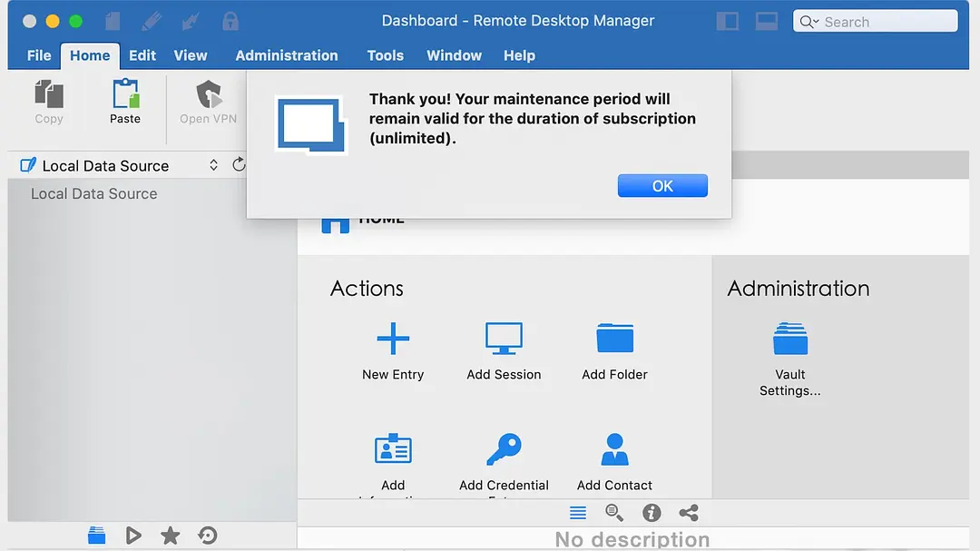Viewport: 980px width, 551px height.
Task: Open the Administration menu
Action: point(287,55)
